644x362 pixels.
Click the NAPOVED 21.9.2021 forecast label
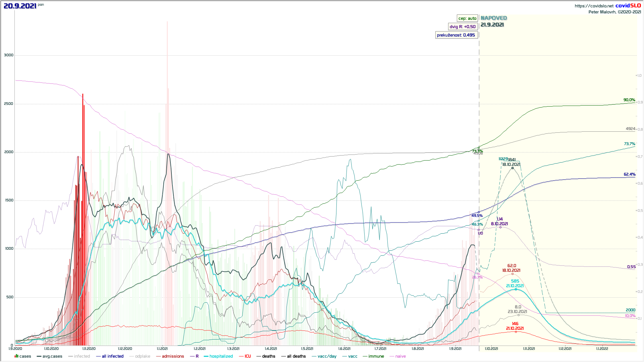[493, 21]
